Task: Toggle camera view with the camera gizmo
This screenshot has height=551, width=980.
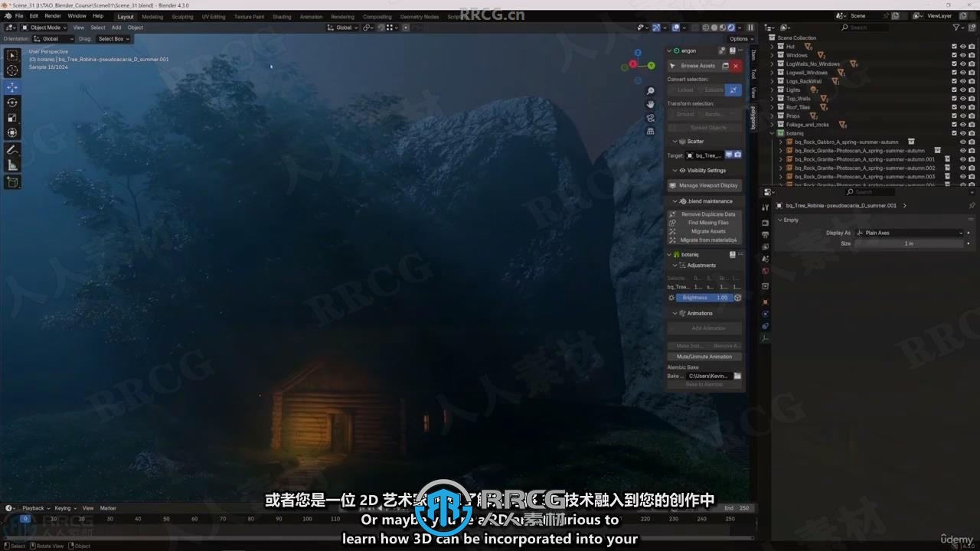Action: 651,118
